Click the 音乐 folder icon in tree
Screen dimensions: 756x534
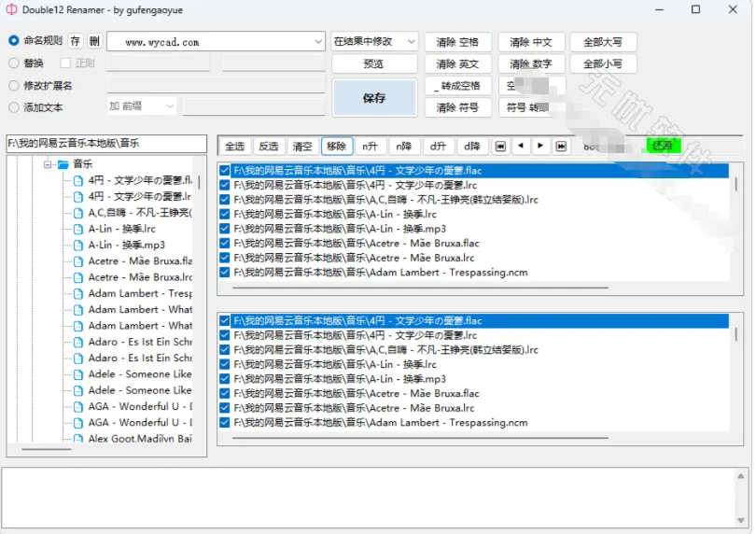63,164
